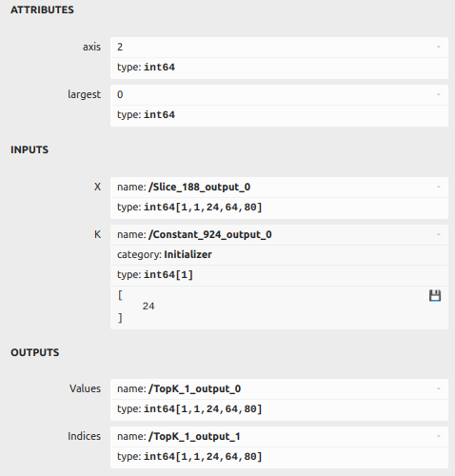
Task: Collapse the Indices output details
Action: (x=439, y=436)
